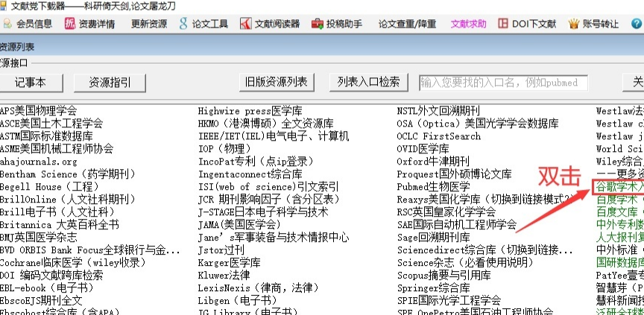Click the application icon in title bar
The height and width of the screenshot is (315, 644).
[x=3, y=6]
